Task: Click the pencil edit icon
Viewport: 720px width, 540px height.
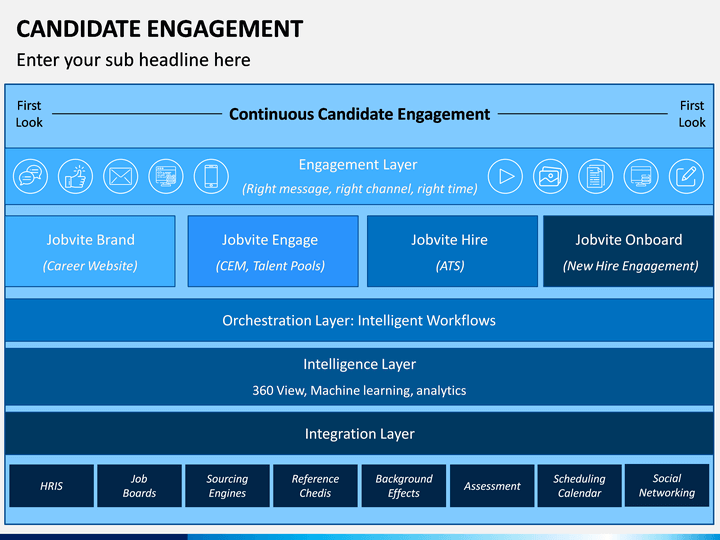Action: coord(686,176)
